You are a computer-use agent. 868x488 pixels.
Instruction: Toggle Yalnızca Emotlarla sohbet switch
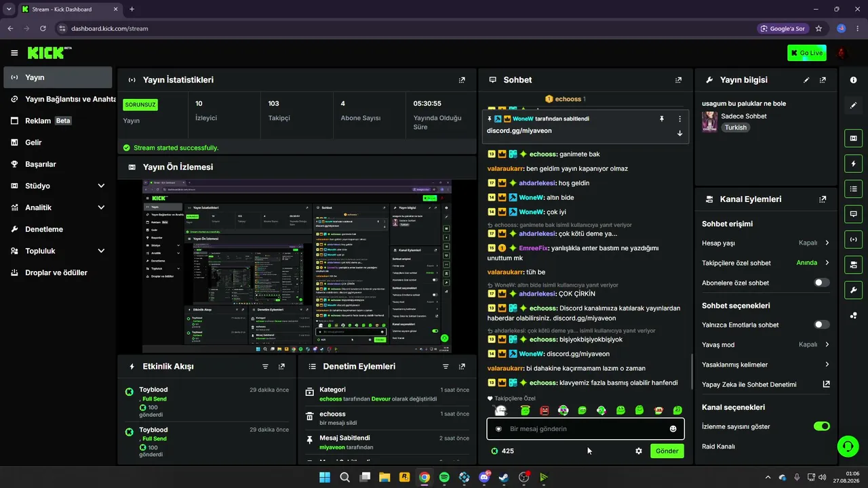tap(821, 325)
